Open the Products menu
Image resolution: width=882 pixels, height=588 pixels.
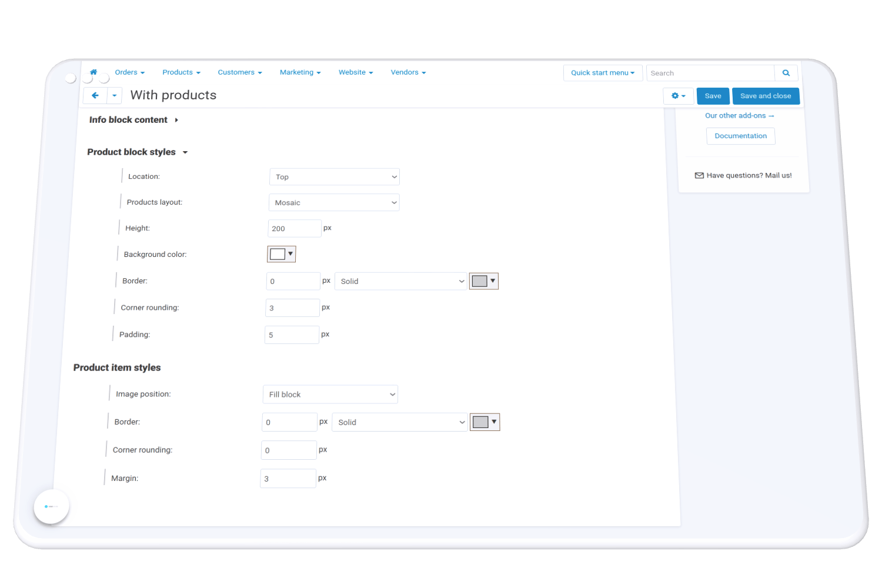[x=182, y=72]
